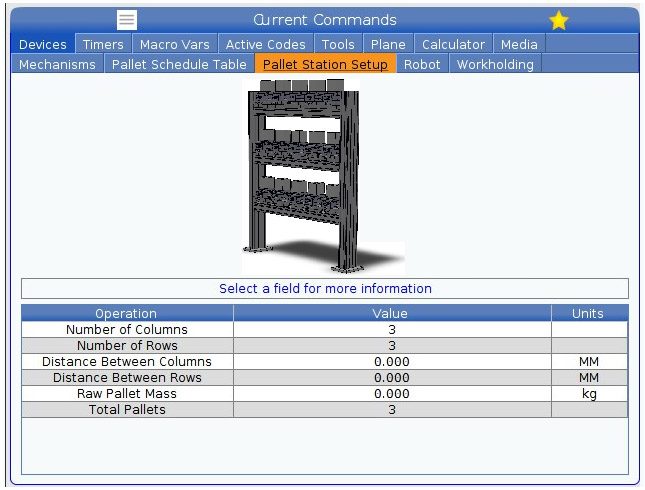The image size is (645, 490).
Task: Switch to the Calculator tab
Action: (x=453, y=44)
